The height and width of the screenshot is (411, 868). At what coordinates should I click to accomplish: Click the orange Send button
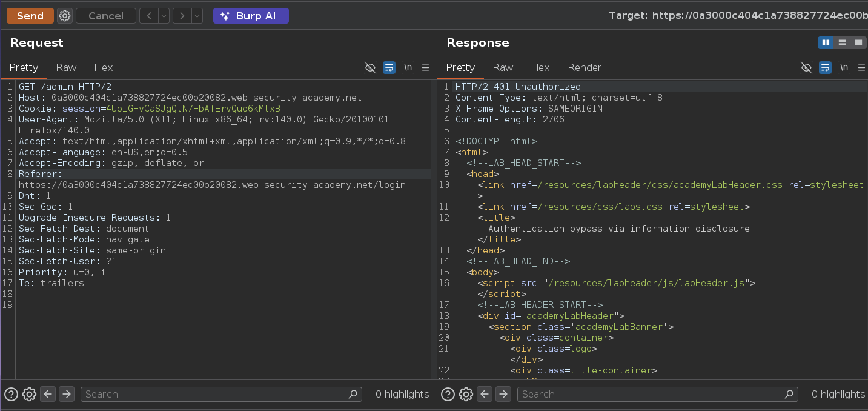click(x=30, y=16)
